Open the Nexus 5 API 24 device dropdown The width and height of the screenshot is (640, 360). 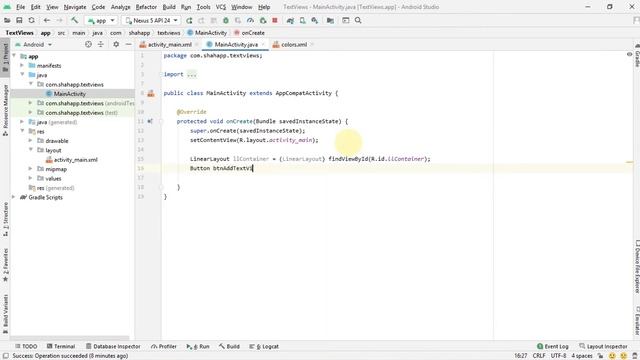click(x=151, y=20)
